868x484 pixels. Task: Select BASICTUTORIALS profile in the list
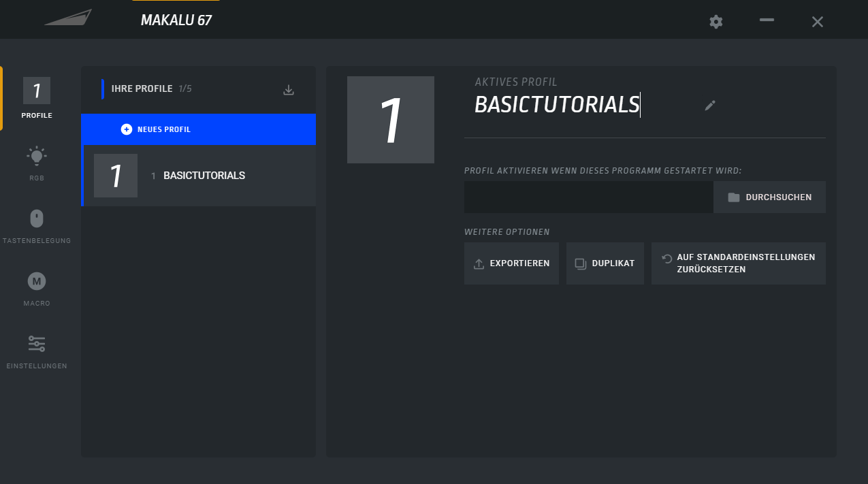198,176
